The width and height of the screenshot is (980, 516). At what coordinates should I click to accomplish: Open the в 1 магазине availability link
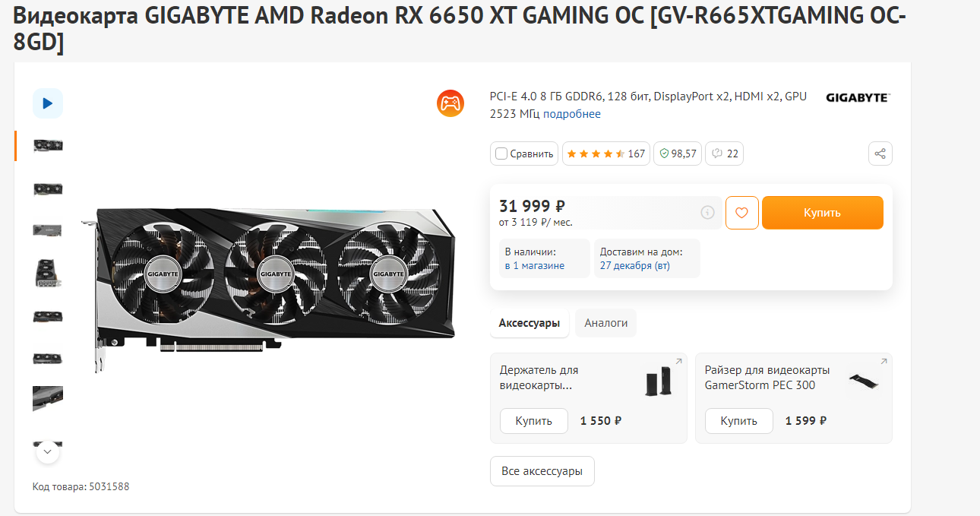(535, 265)
